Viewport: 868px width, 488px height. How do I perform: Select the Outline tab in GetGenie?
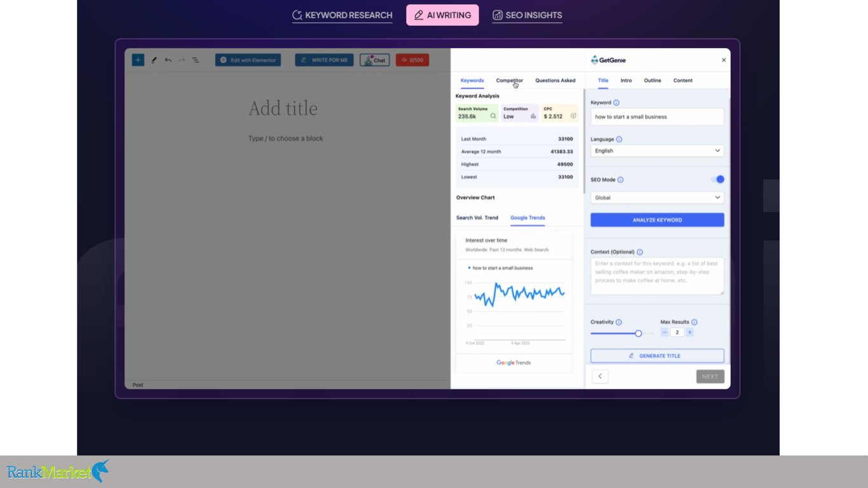653,81
